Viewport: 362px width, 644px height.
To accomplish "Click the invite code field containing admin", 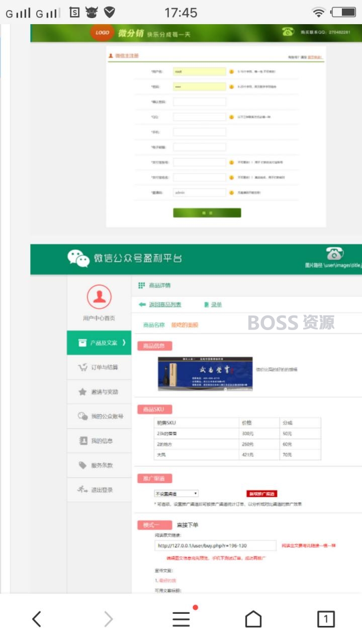I will [200, 192].
